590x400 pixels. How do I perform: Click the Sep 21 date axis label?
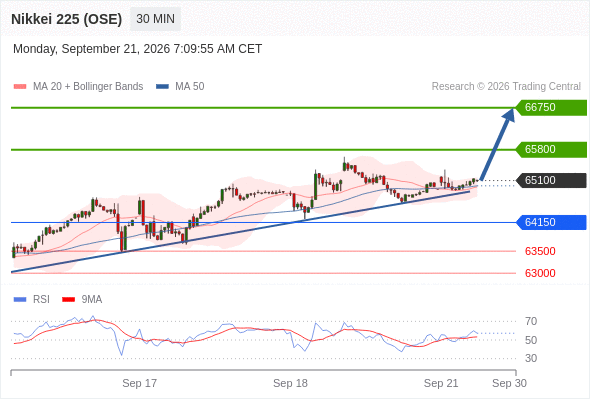(441, 383)
